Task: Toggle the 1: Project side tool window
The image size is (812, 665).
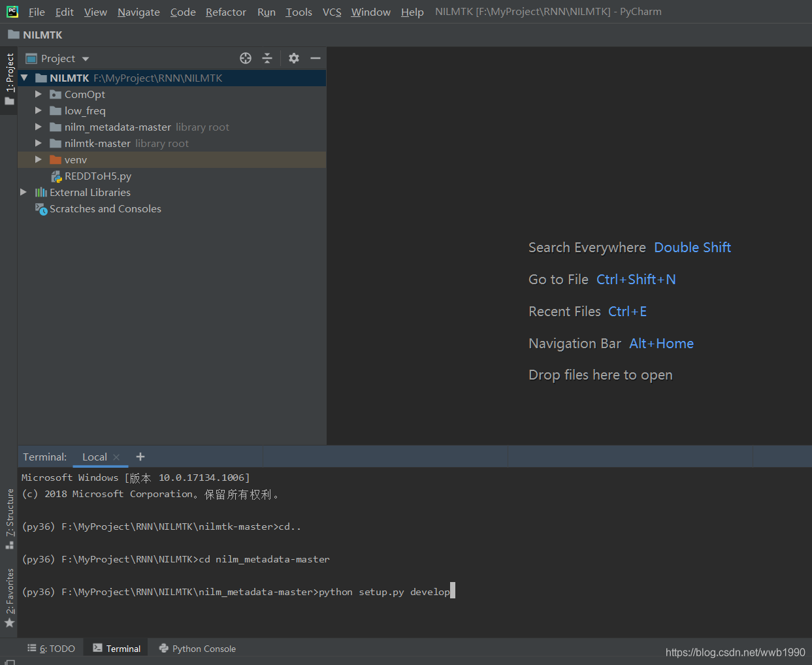Action: [9, 80]
